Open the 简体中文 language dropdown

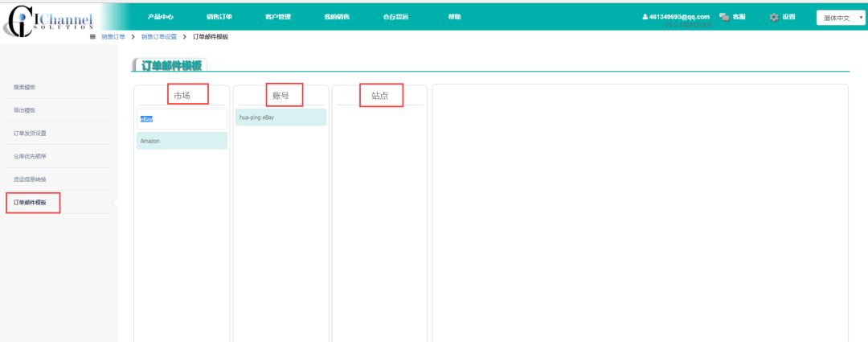tap(841, 18)
